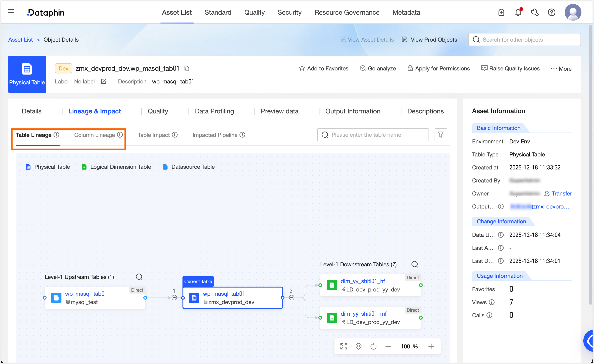Go back to Asset List breadcrumb
This screenshot has width=594, height=364.
click(x=20, y=40)
